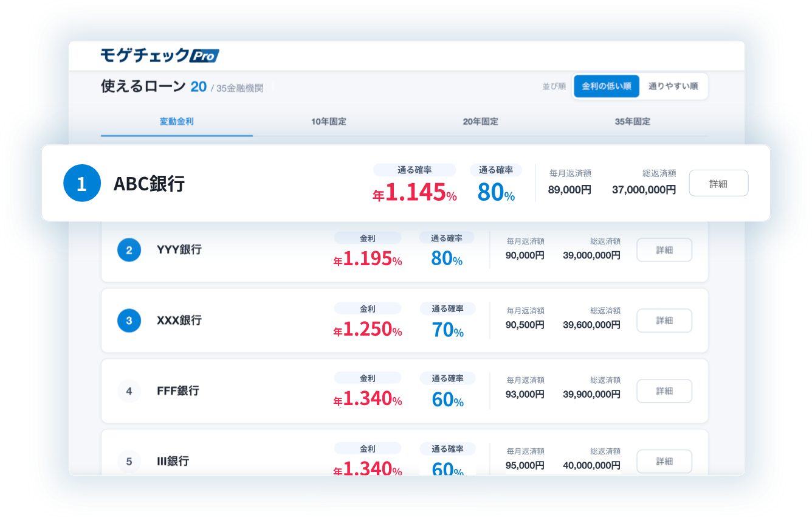
Task: Click the 90,500円 monthly payment
Action: click(525, 325)
